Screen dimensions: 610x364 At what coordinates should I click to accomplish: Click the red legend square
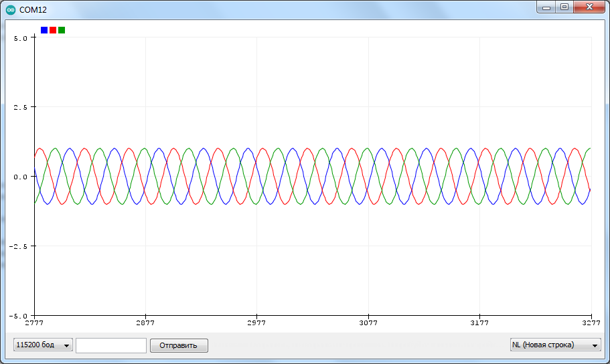pyautogui.click(x=53, y=30)
